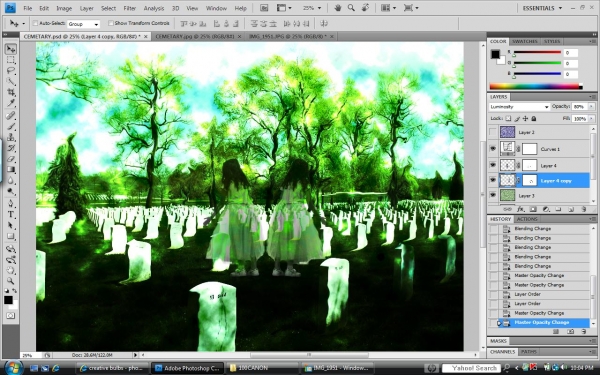Select the Rectangular Marquee tool

11,60
